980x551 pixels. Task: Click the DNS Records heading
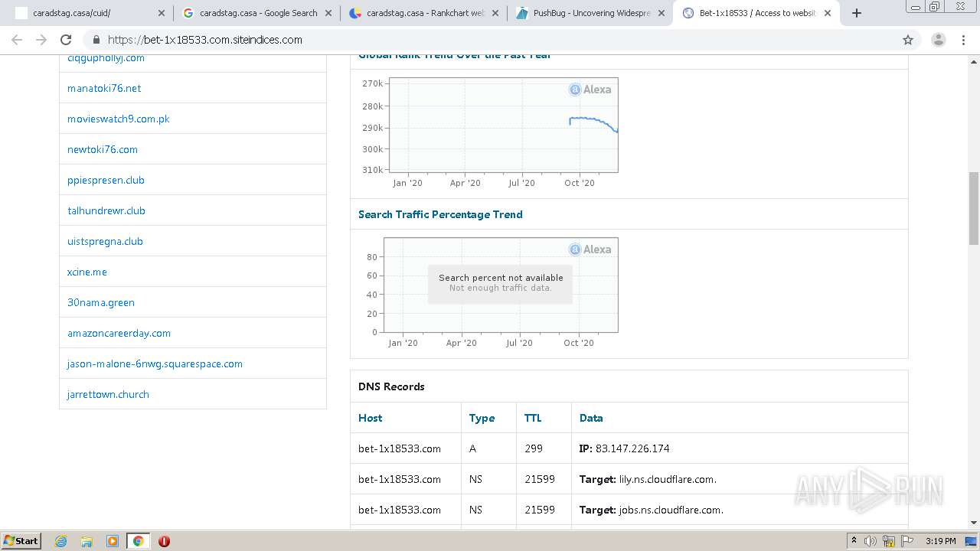pyautogui.click(x=391, y=386)
